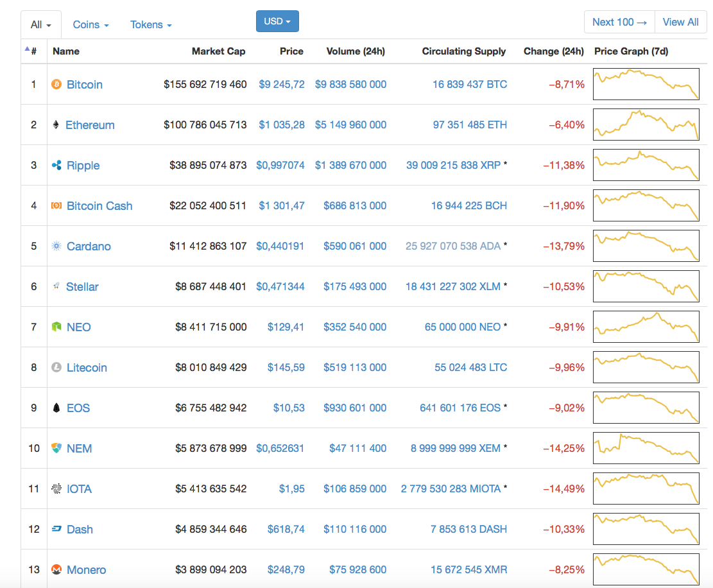Viewport: 713px width, 588px height.
Task: Click the IOTA logo icon
Action: [x=56, y=489]
